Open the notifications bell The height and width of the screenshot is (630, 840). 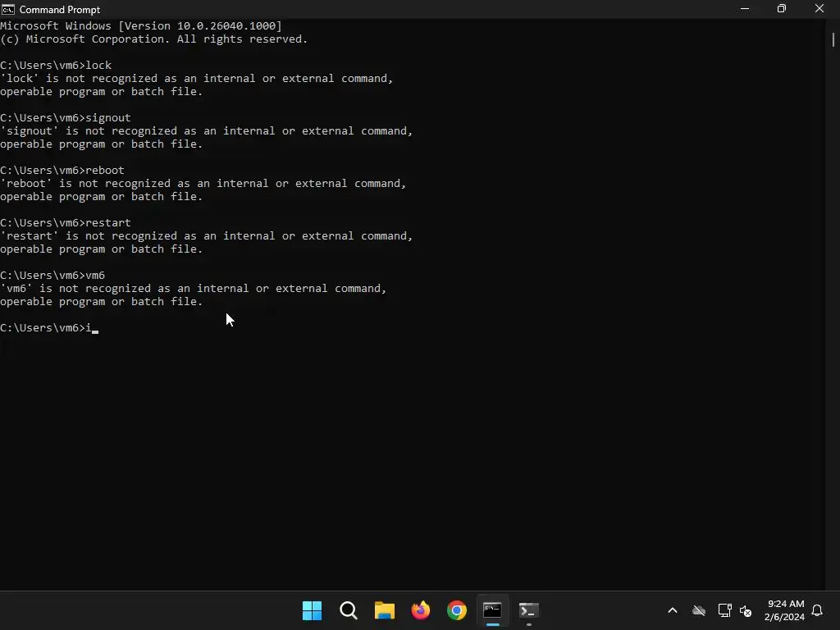tap(817, 610)
